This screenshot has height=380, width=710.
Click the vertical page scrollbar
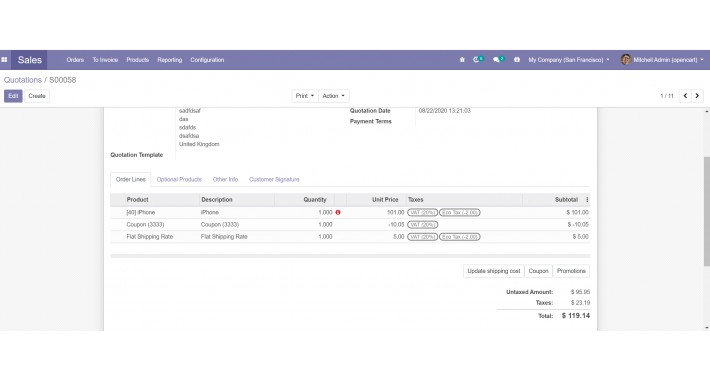[x=707, y=212]
